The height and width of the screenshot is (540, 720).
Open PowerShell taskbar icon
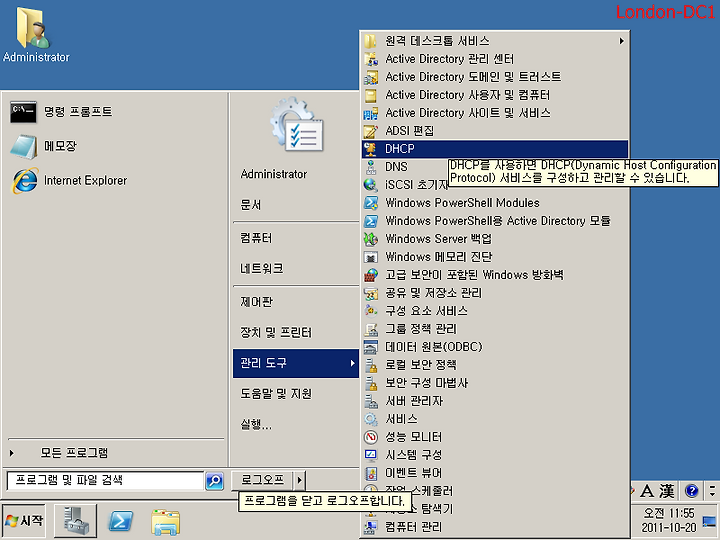[120, 522]
